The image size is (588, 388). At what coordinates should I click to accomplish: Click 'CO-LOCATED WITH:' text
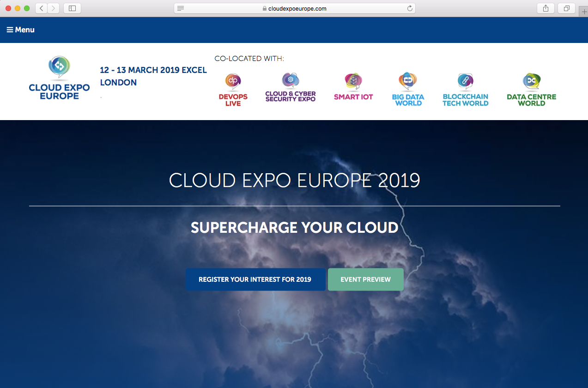(249, 59)
